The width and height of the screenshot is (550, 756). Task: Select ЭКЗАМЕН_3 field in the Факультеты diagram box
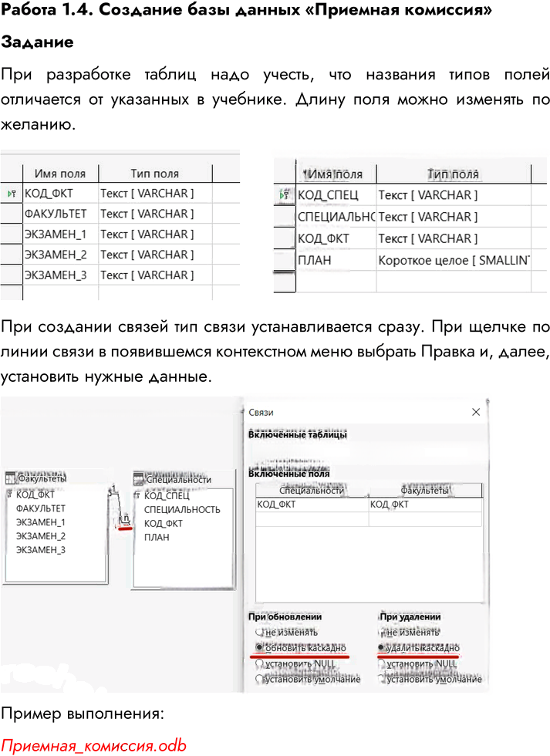(40, 549)
